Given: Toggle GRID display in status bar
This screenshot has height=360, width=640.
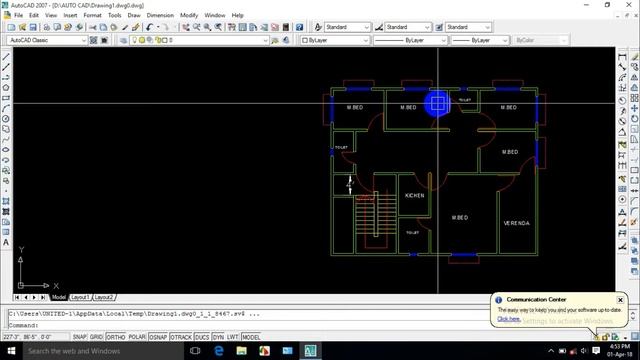Looking at the screenshot, I should pyautogui.click(x=96, y=337).
